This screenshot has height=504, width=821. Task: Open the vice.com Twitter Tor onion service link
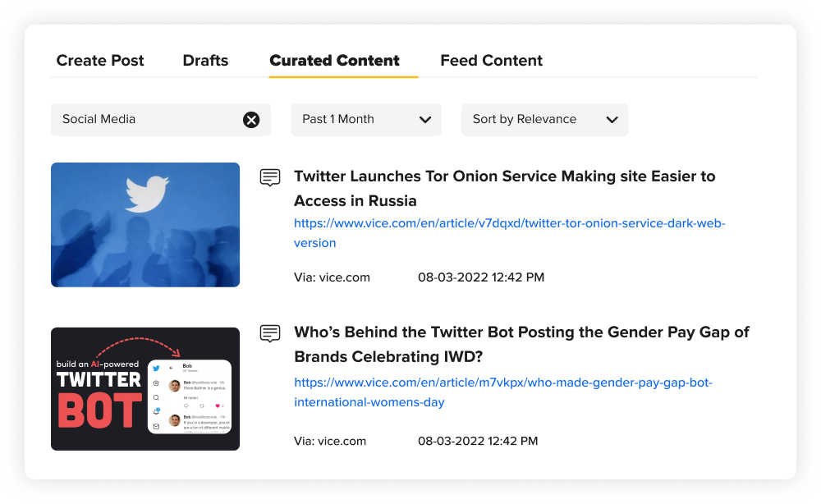(x=509, y=233)
